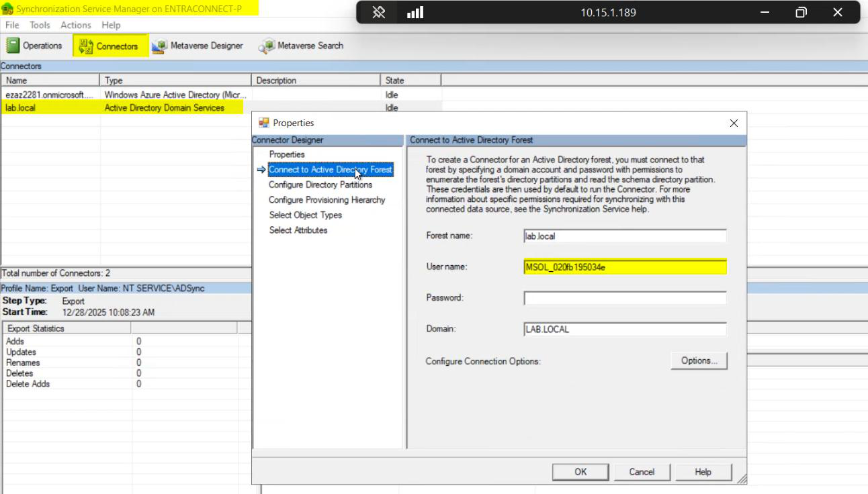
Task: Sort connectors by Name column header
Action: click(x=50, y=81)
